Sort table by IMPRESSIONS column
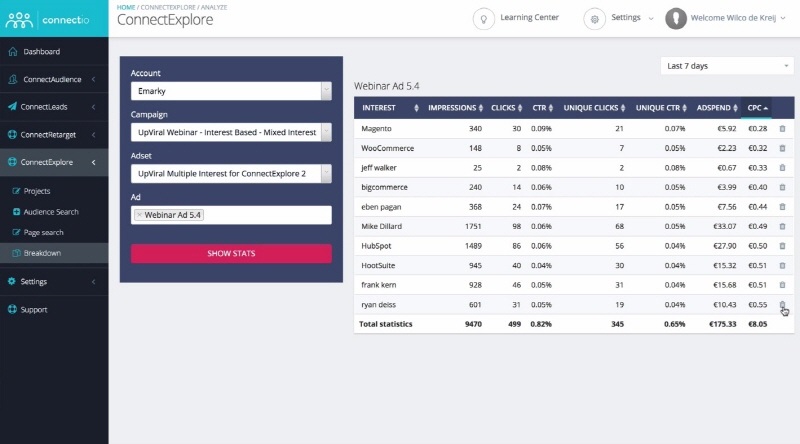 pos(455,108)
